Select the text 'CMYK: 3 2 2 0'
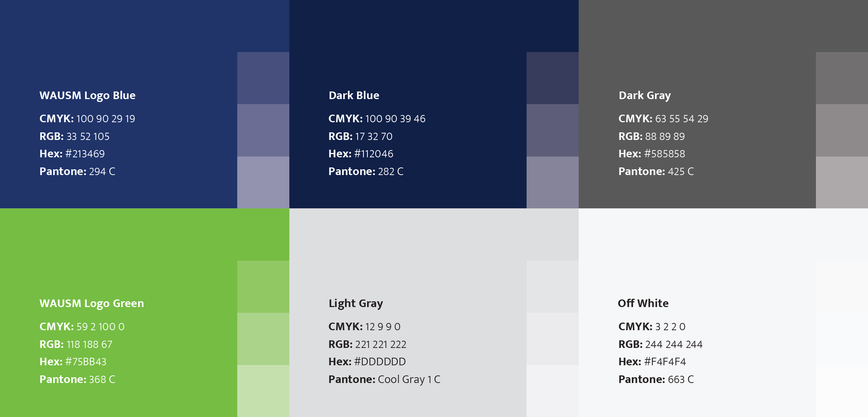Viewport: 868px width, 417px height. (x=652, y=327)
